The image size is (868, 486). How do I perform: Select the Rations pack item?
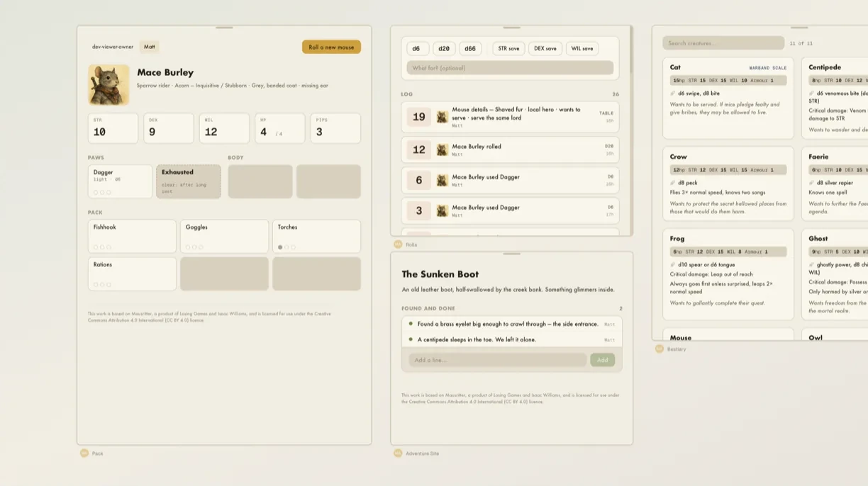132,273
